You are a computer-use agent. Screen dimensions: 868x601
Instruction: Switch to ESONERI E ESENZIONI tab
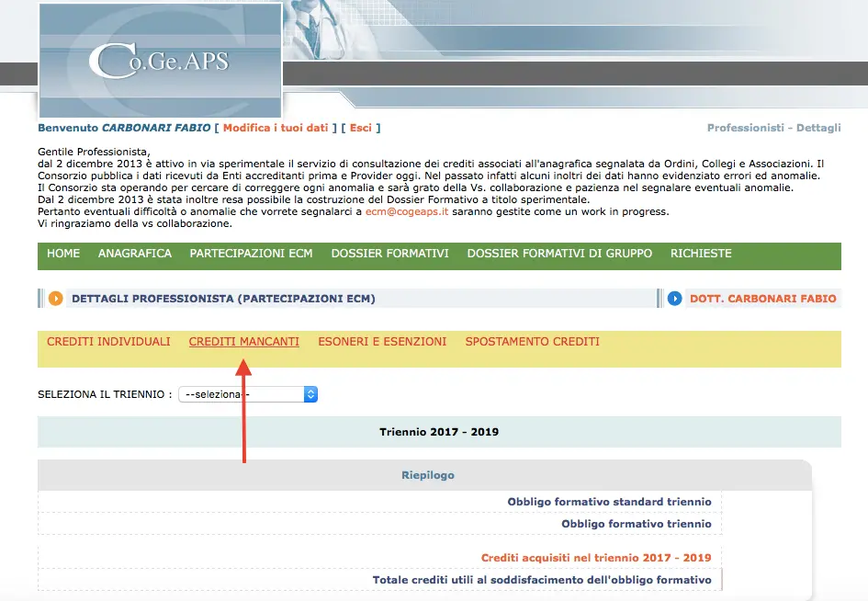coord(382,342)
